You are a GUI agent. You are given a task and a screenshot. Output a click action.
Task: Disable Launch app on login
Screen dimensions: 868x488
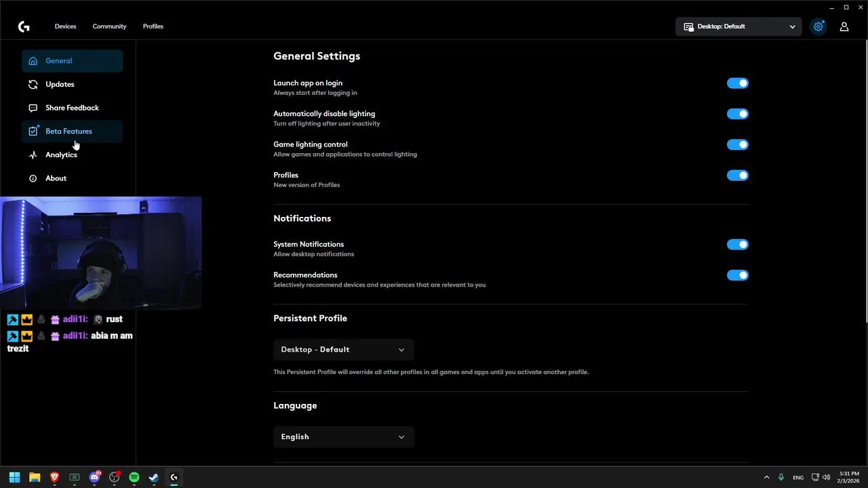[x=737, y=83]
